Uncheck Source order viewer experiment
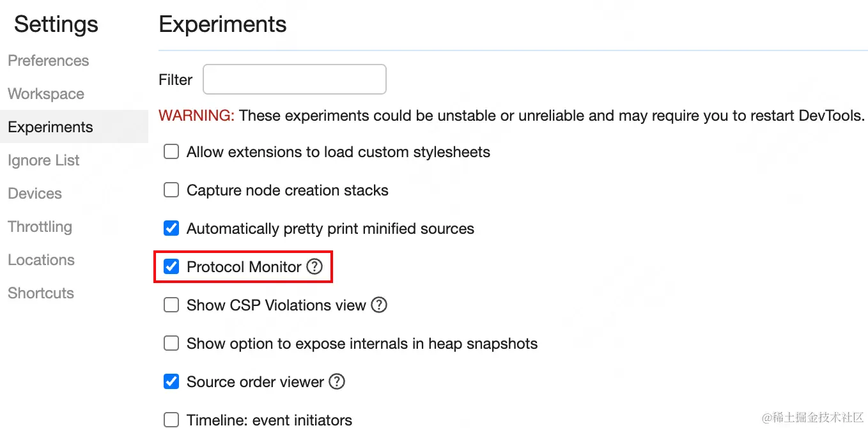This screenshot has width=868, height=428. (171, 382)
